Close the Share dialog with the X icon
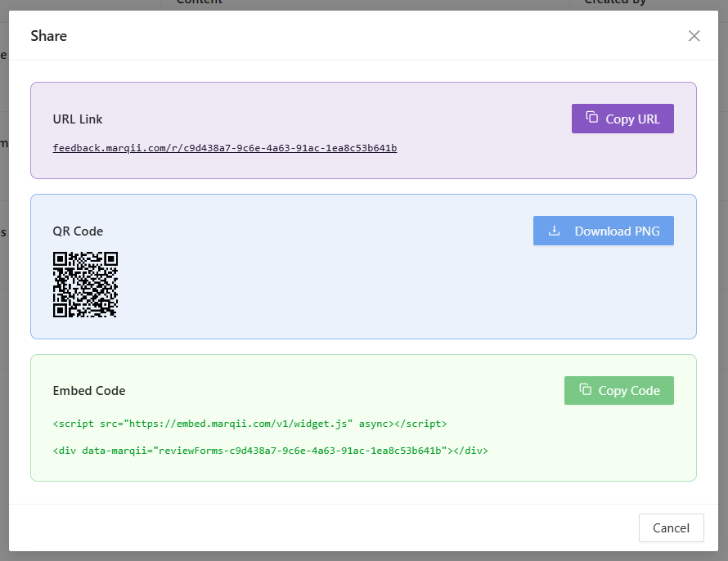Screen dimensions: 728x561 pos(694,36)
